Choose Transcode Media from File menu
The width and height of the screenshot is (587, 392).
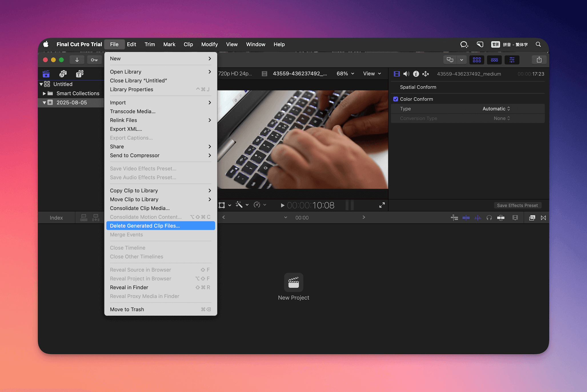click(x=161, y=111)
